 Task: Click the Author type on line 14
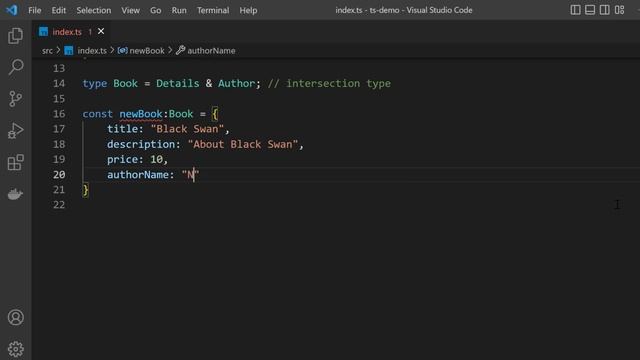point(236,83)
